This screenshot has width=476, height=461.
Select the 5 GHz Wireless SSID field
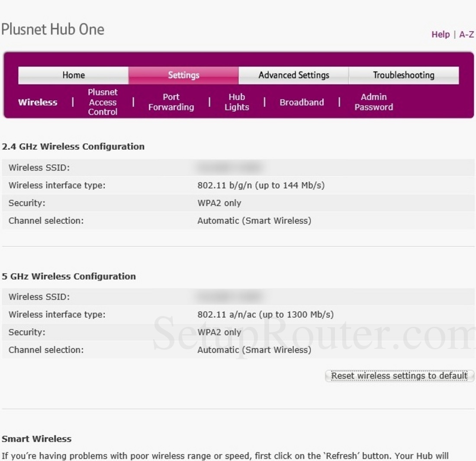(x=229, y=297)
